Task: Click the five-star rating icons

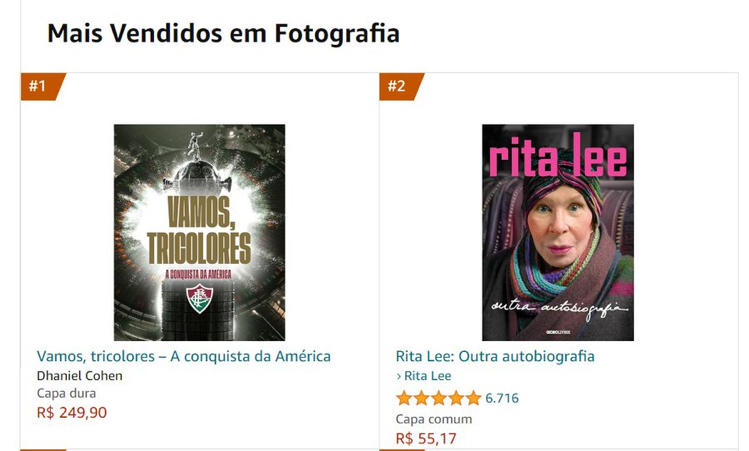Action: point(438,398)
